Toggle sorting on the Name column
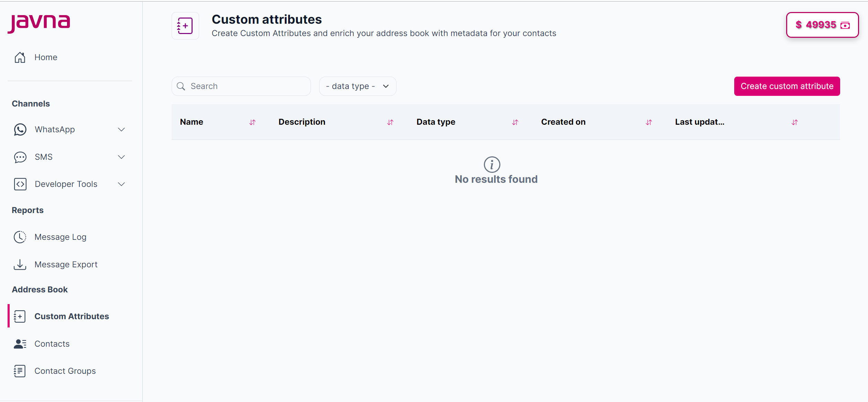868x402 pixels. [253, 122]
